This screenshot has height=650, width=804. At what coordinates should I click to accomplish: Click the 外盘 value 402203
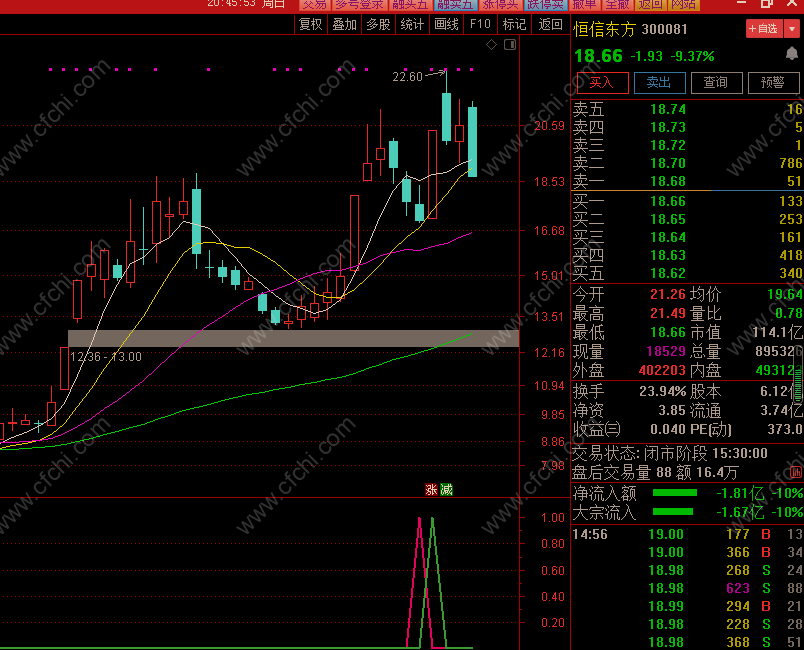pyautogui.click(x=662, y=370)
